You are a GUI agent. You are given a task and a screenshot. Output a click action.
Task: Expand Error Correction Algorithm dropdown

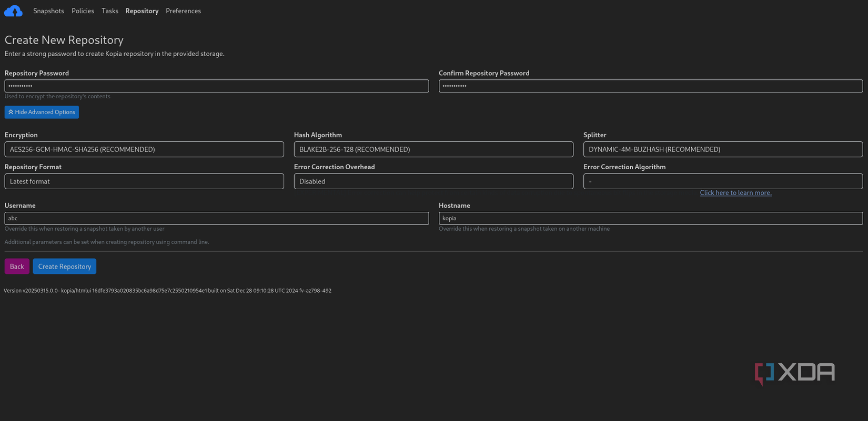click(723, 181)
